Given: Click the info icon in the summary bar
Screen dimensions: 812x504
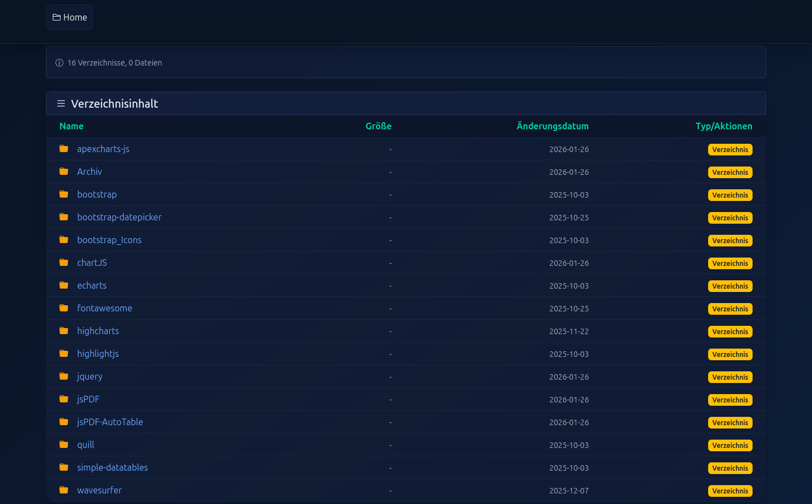Looking at the screenshot, I should click(x=59, y=63).
